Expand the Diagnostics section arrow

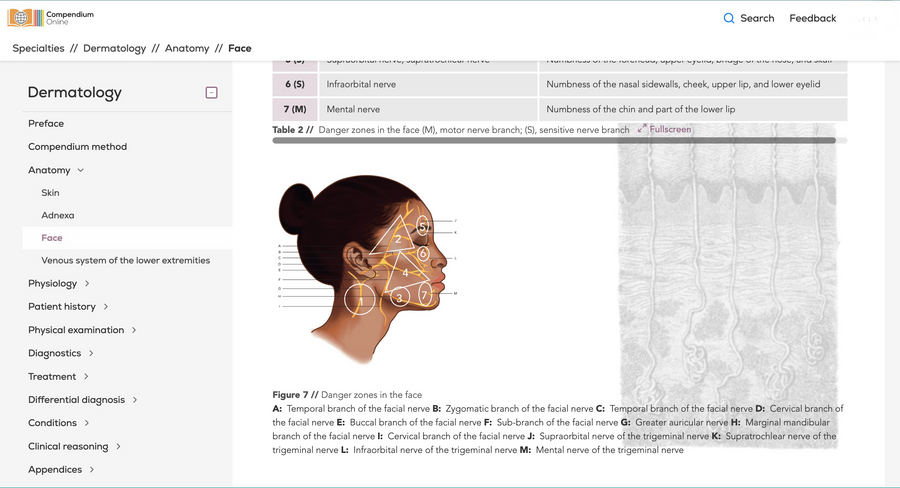point(91,353)
